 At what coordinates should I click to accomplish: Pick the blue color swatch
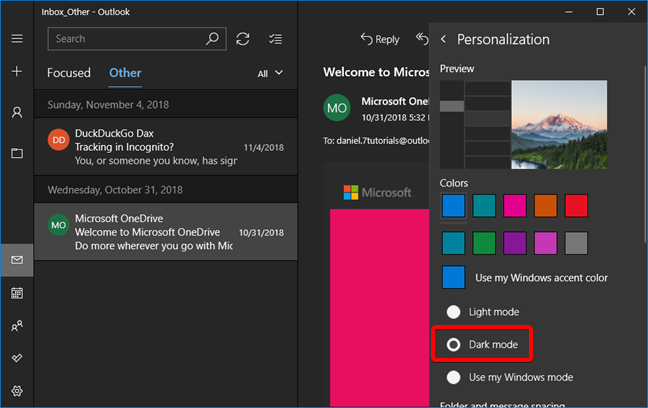click(453, 205)
